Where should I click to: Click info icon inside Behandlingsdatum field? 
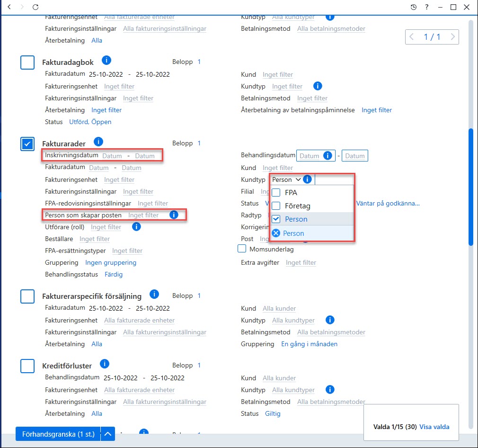click(x=328, y=155)
